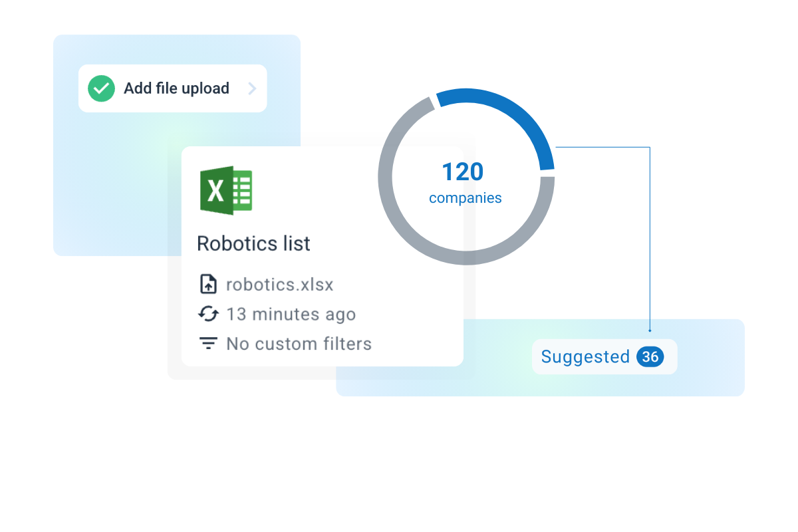Click the file upload document icon
The height and width of the screenshot is (532, 798).
coord(209,285)
